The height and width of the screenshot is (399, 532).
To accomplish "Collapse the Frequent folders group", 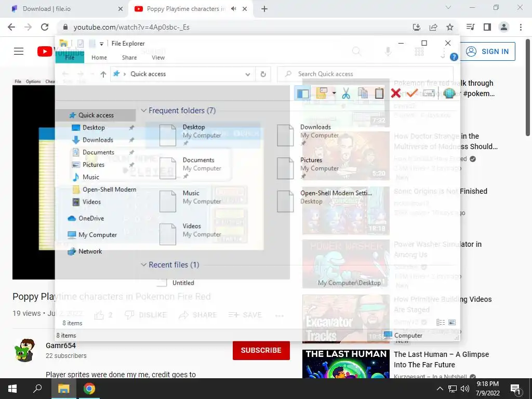I will point(143,111).
